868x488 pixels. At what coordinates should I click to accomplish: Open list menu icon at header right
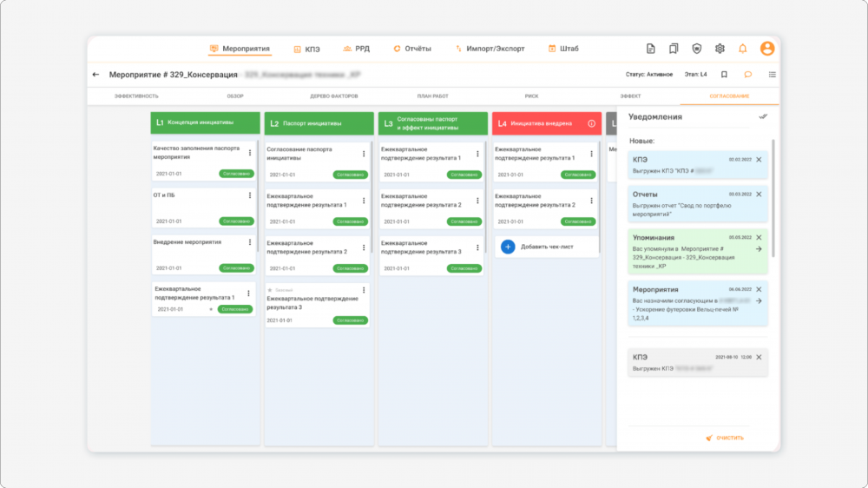coord(773,74)
